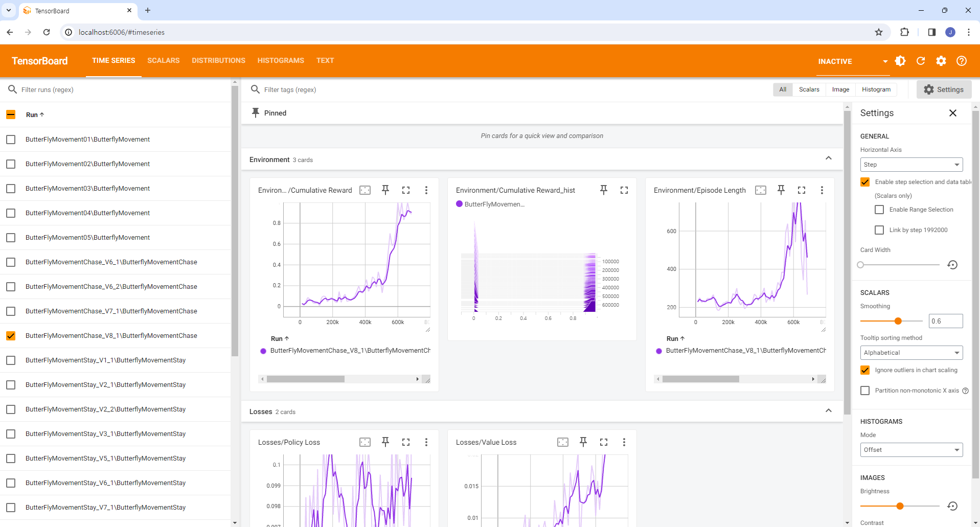This screenshot has width=980, height=527.
Task: Fit domain to data on Cumulative Reward card
Action: (365, 190)
